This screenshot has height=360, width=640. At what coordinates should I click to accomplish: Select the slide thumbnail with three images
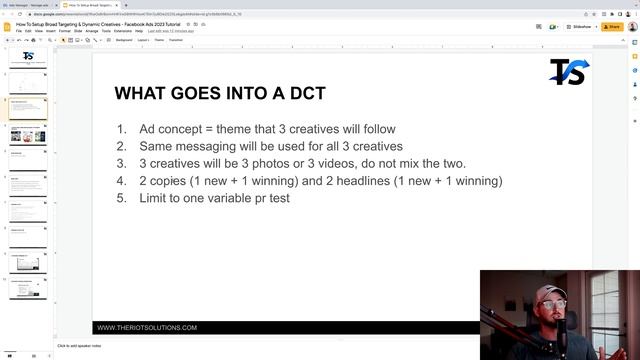(x=28, y=135)
